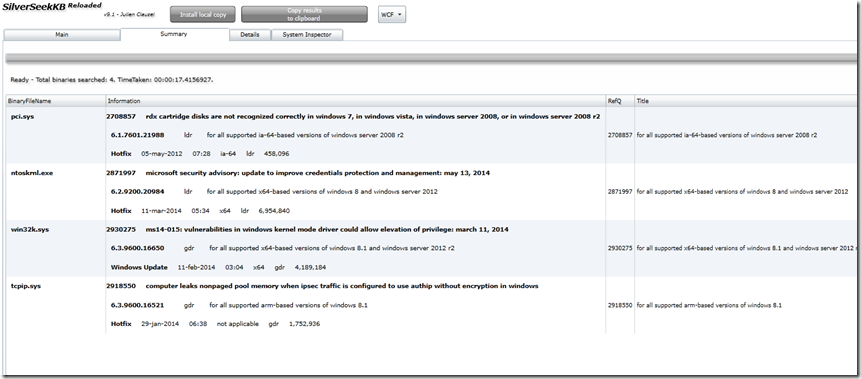Click version 6.1.7601.21988
Image resolution: width=861 pixels, height=379 pixels.
(137, 135)
